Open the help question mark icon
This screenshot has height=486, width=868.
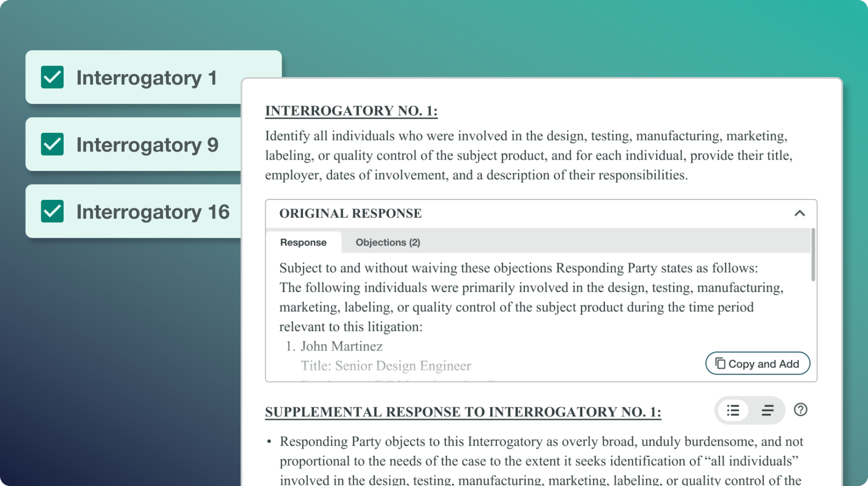coord(800,411)
